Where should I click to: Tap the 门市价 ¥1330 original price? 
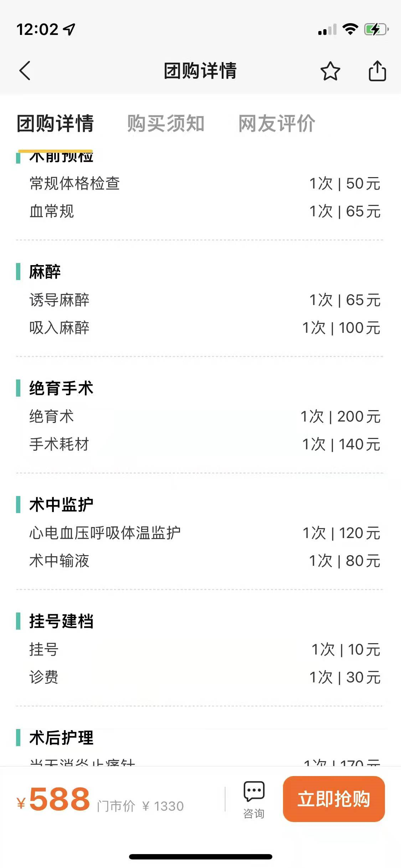[140, 806]
